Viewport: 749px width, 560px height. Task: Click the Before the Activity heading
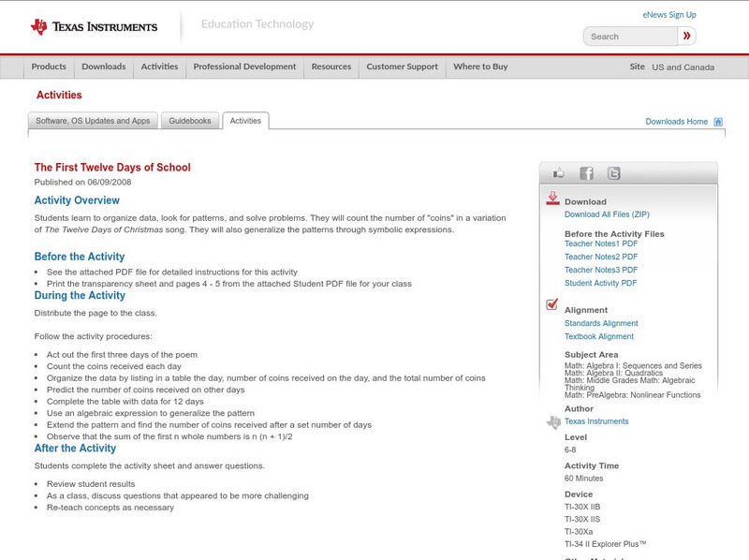80,257
